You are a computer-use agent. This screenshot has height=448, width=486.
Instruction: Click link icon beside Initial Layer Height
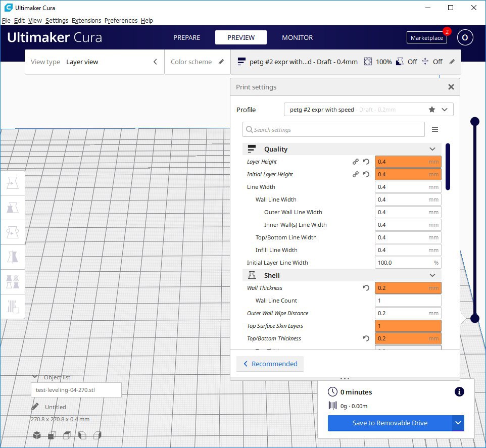point(356,174)
